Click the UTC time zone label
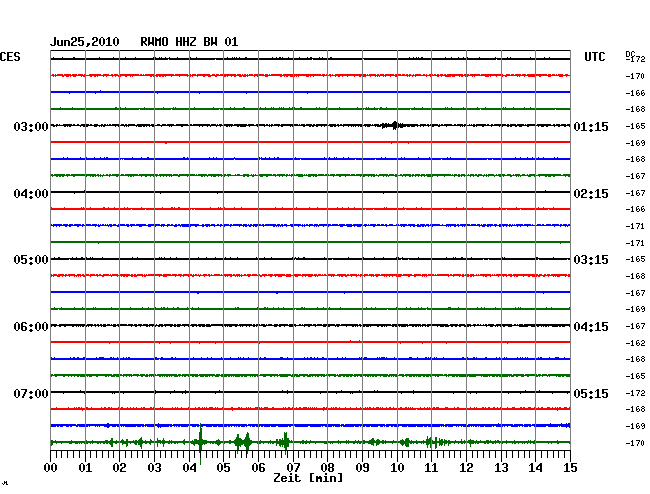Image resolution: width=650 pixels, height=494 pixels. pyautogui.click(x=594, y=57)
